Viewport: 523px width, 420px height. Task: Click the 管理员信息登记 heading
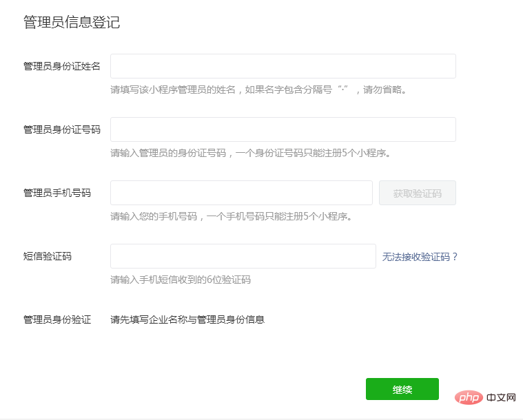tap(72, 23)
